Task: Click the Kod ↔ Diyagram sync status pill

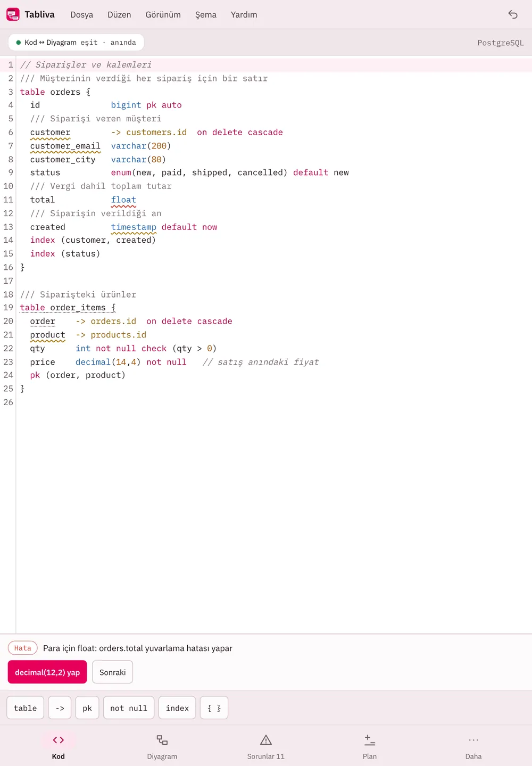Action: click(76, 43)
